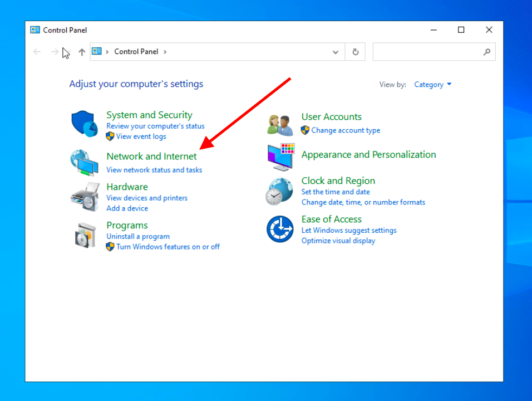Click Review your computer's status

point(155,126)
